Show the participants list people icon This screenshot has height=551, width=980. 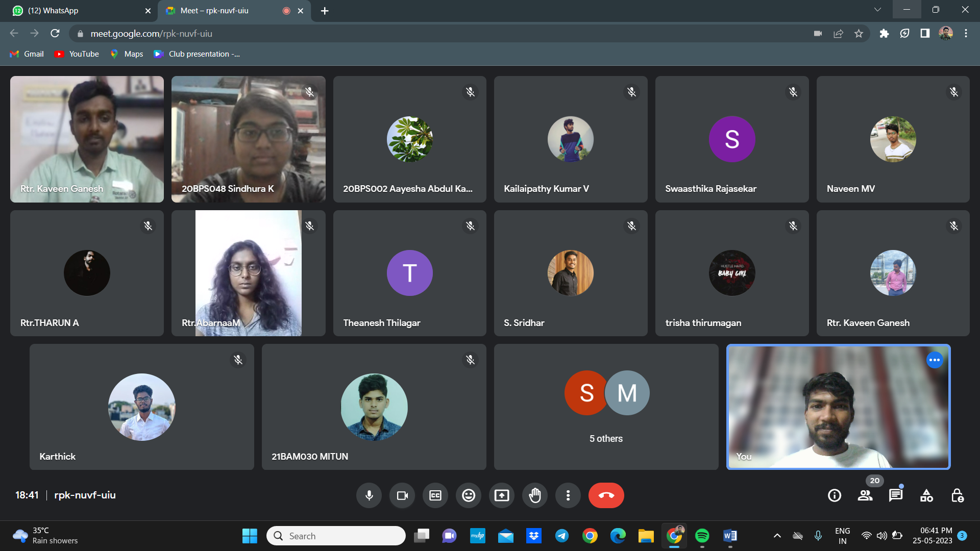point(865,495)
